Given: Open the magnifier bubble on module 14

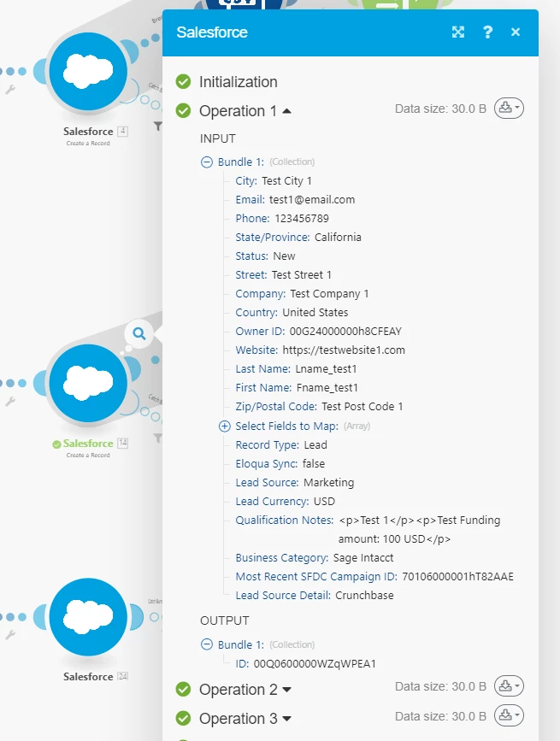Looking at the screenshot, I should (x=139, y=333).
